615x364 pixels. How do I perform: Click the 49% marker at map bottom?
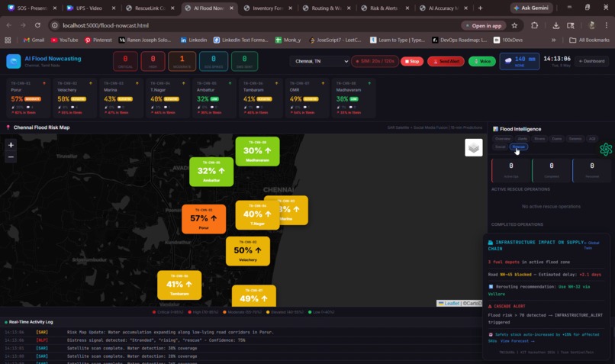[x=254, y=296]
